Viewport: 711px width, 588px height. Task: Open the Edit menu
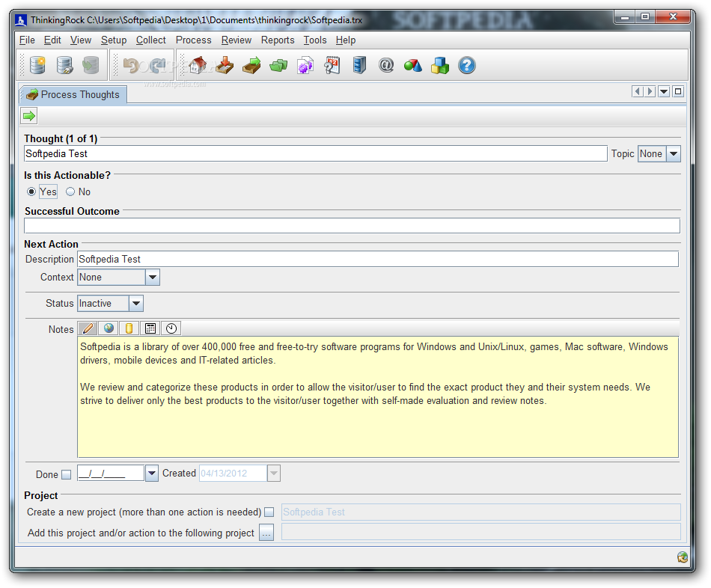point(52,40)
